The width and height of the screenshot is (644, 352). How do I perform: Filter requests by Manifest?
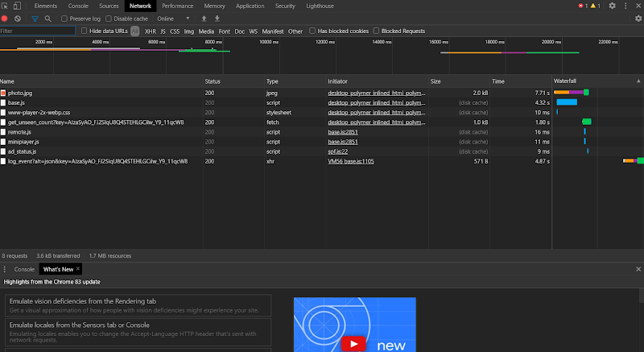point(273,31)
